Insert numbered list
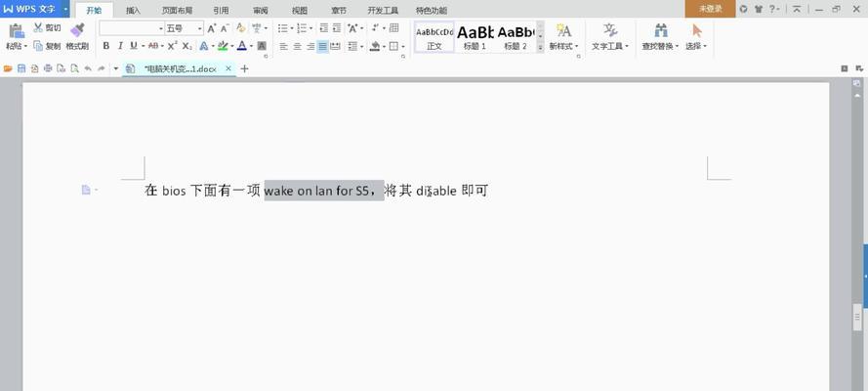This screenshot has width=868, height=391. click(302, 27)
